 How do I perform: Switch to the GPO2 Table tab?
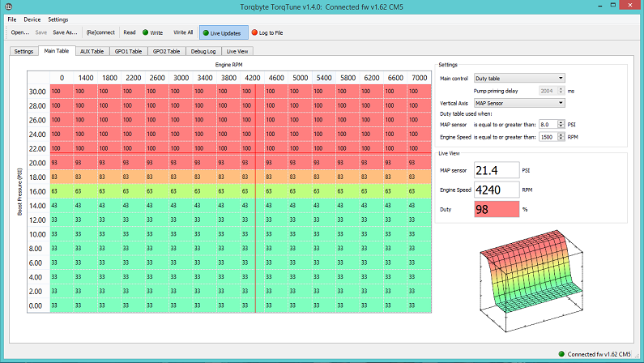166,51
